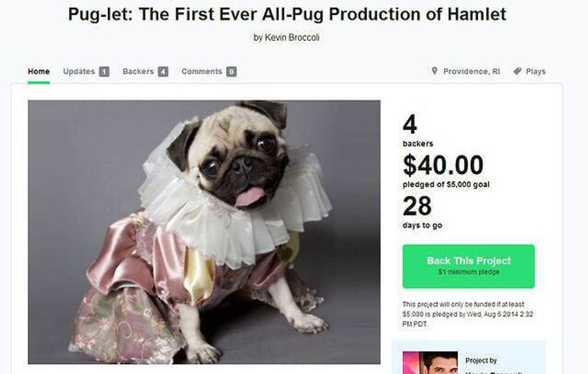Open the Backers tab
The image size is (588, 374).
[138, 71]
